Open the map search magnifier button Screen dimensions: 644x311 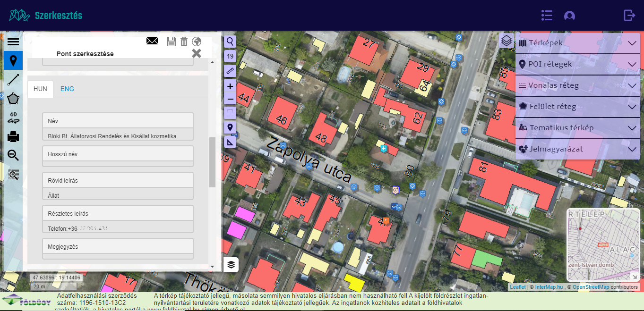pyautogui.click(x=230, y=42)
